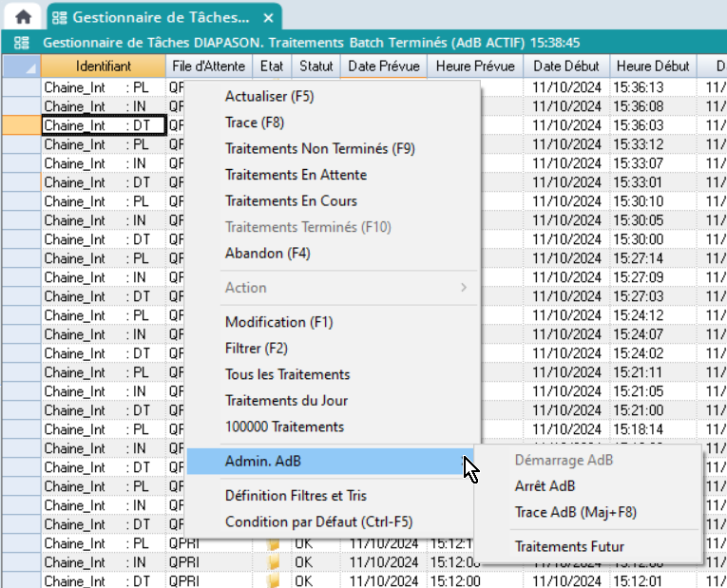The height and width of the screenshot is (588, 727).
Task: Click the grid icon in the title bar
Action: tap(22, 43)
